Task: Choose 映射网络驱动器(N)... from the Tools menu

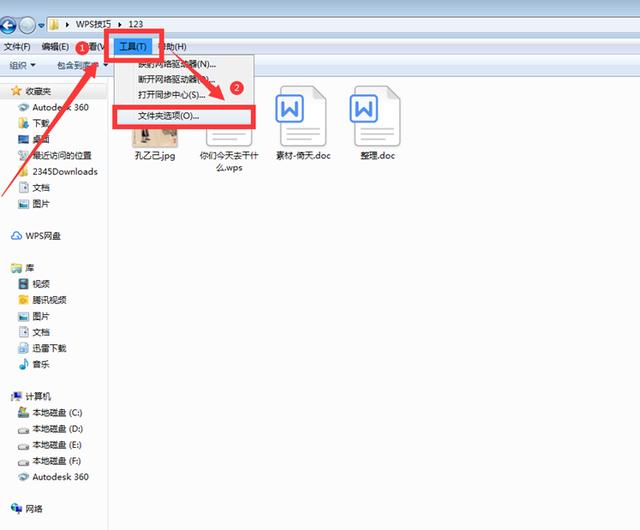Action: 177,64
